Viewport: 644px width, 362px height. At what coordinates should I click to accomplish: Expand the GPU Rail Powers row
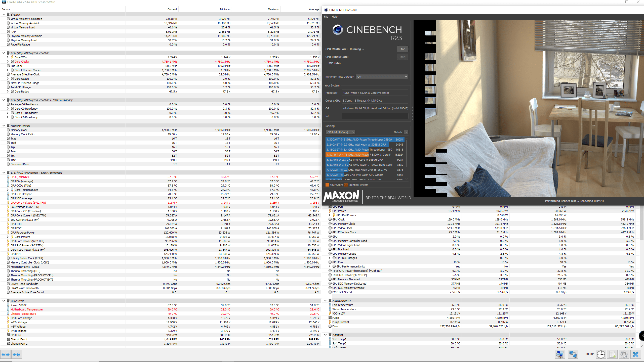(329, 215)
